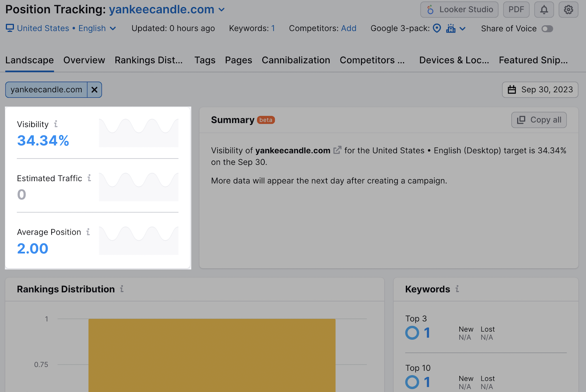Click the Estimated Traffic 0 value

(22, 194)
